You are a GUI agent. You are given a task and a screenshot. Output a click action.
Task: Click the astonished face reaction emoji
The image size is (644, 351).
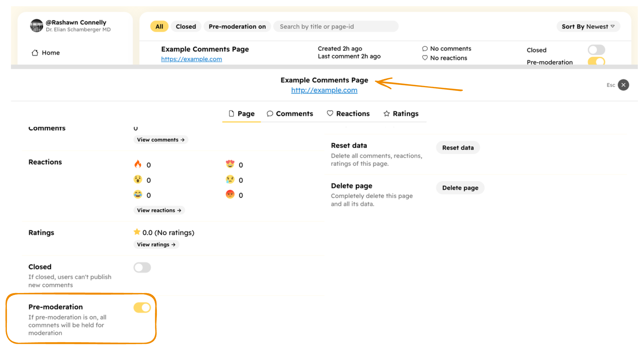coord(138,179)
